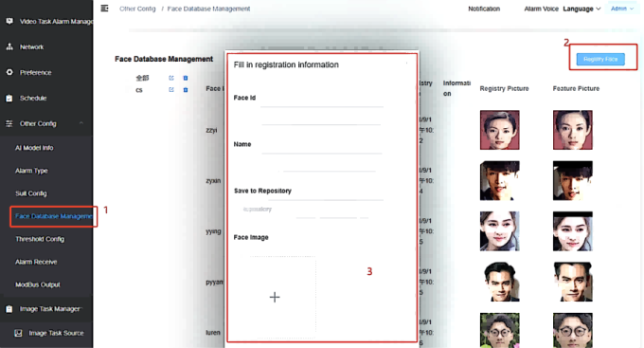Screen dimensions: 644x348
Task: Open the Schedule menu item
Action: pyautogui.click(x=33, y=98)
